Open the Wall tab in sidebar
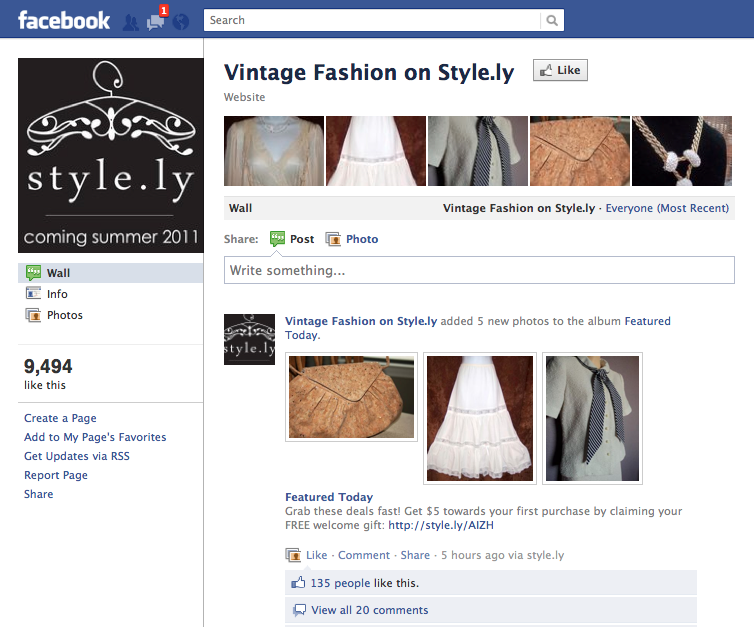Screen dimensions: 754x627 111,273
